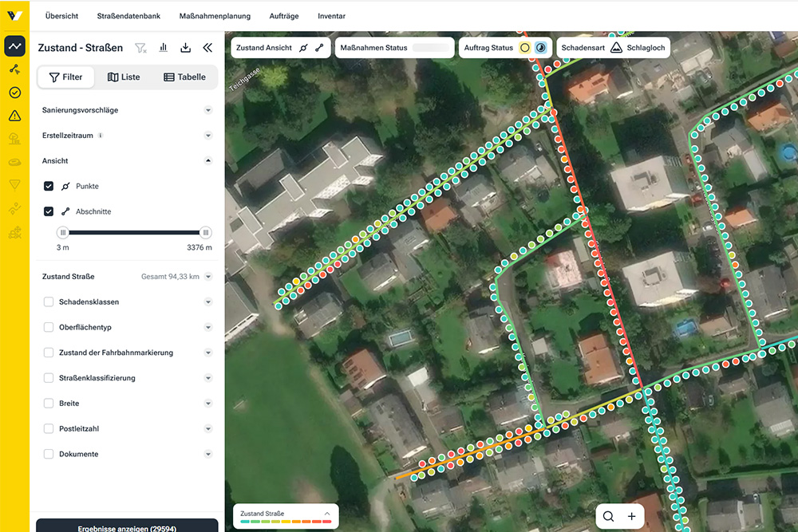Click the Schlagloch pothole triangle icon
This screenshot has height=532, width=798.
(x=616, y=47)
